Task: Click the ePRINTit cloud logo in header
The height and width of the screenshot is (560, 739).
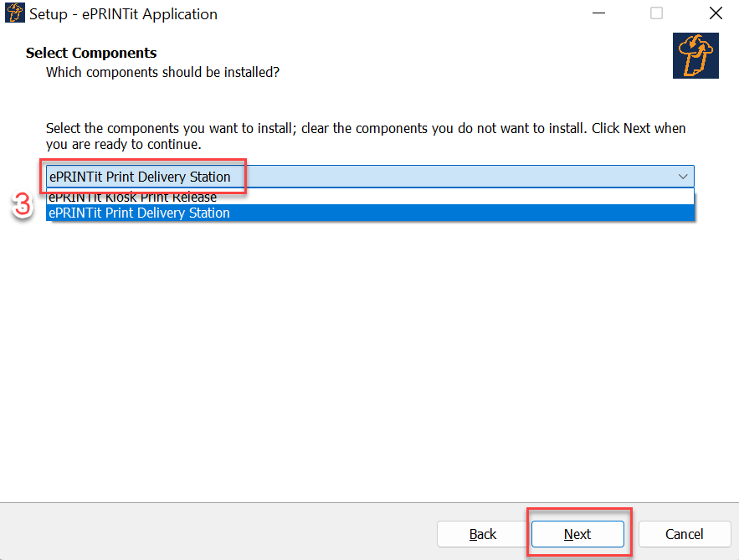Action: click(x=695, y=56)
